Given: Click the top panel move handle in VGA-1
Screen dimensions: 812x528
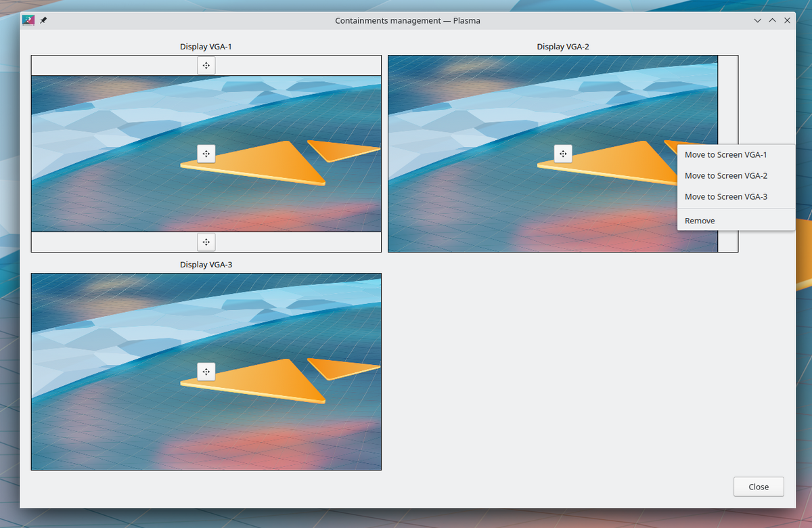Looking at the screenshot, I should 206,66.
